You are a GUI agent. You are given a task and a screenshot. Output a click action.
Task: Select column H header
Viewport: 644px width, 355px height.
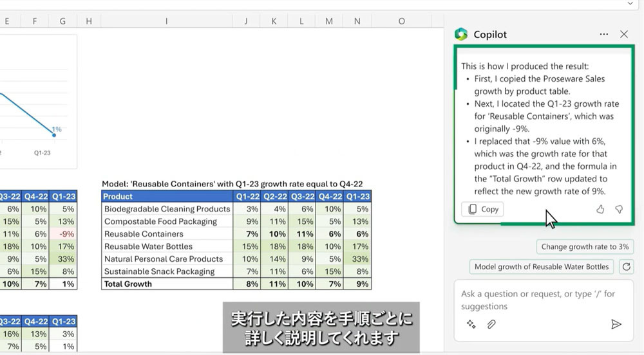pyautogui.click(x=89, y=21)
